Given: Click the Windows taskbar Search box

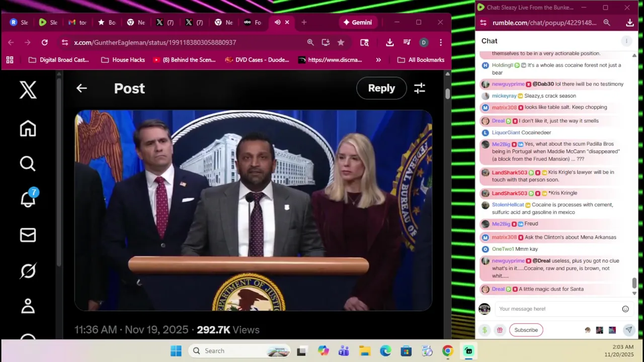Looking at the screenshot, I should (240, 351).
